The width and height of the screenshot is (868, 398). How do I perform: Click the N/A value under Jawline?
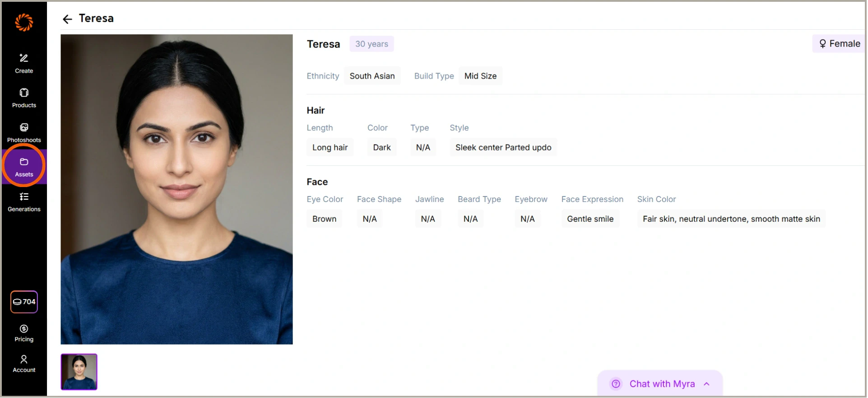pos(428,219)
